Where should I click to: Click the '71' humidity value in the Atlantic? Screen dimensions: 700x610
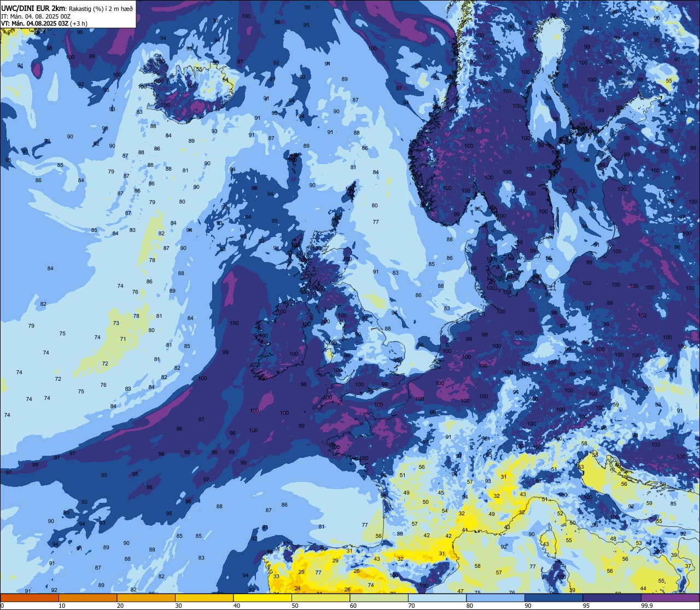[x=123, y=339]
